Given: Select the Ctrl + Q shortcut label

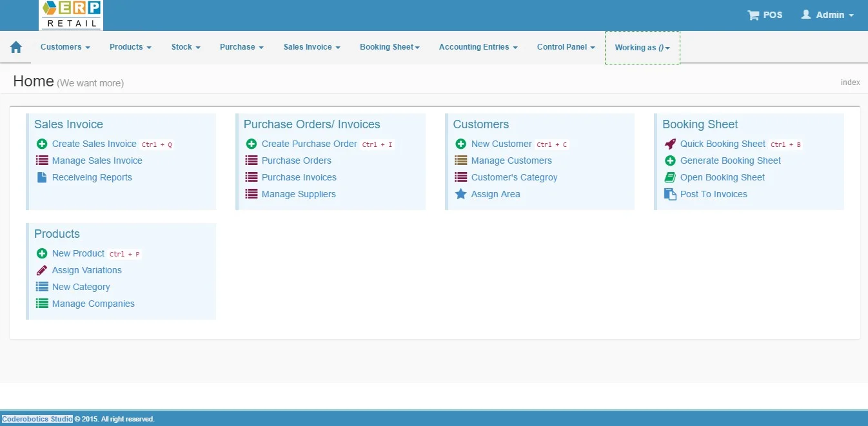Looking at the screenshot, I should point(157,145).
